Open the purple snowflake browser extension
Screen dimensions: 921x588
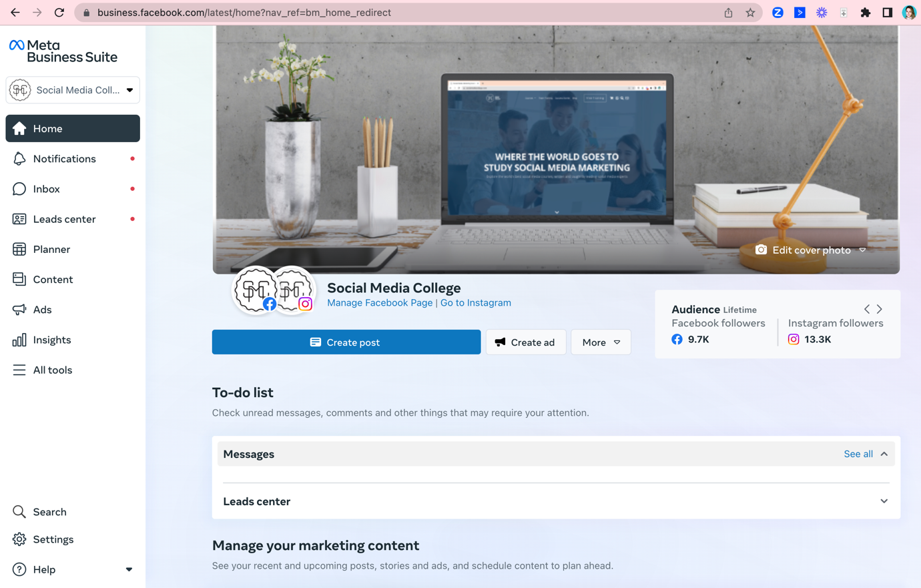pos(822,13)
